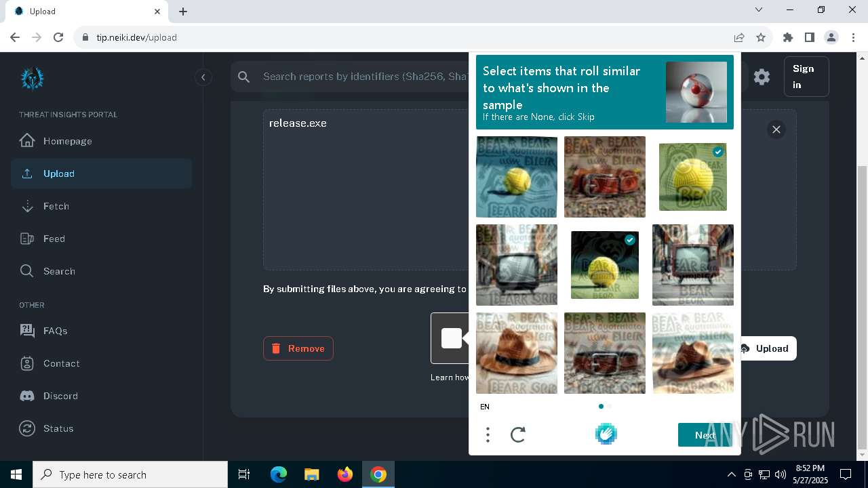Open the Windows Start menu
The height and width of the screenshot is (488, 868).
click(16, 474)
